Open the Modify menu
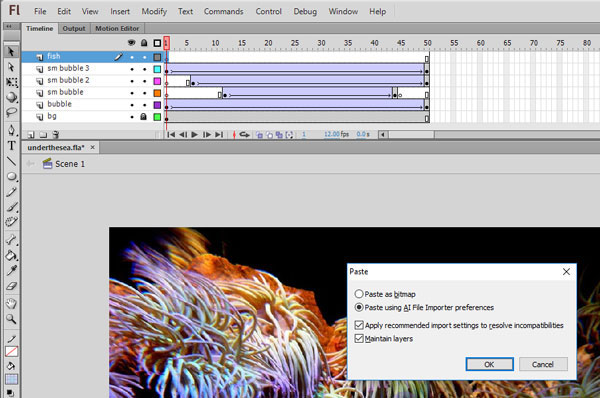Screen dimensions: 600x398 (x=154, y=11)
